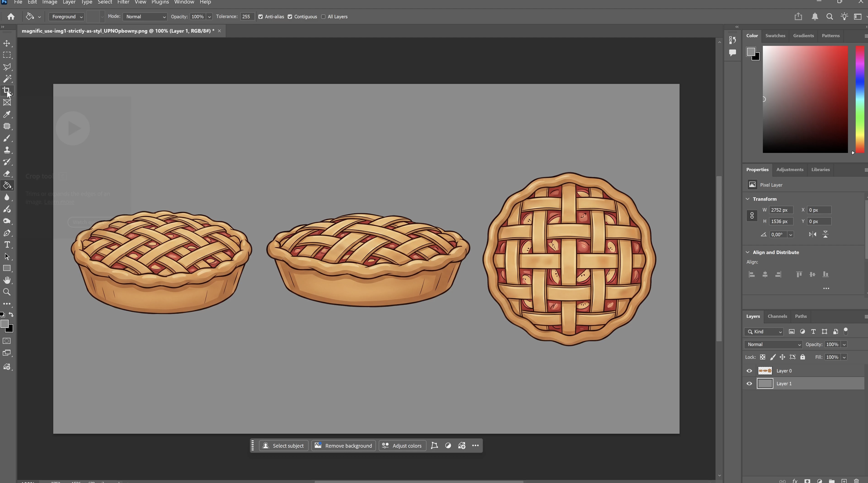Image resolution: width=868 pixels, height=483 pixels.
Task: Click the Search magnifier icon
Action: 829,17
